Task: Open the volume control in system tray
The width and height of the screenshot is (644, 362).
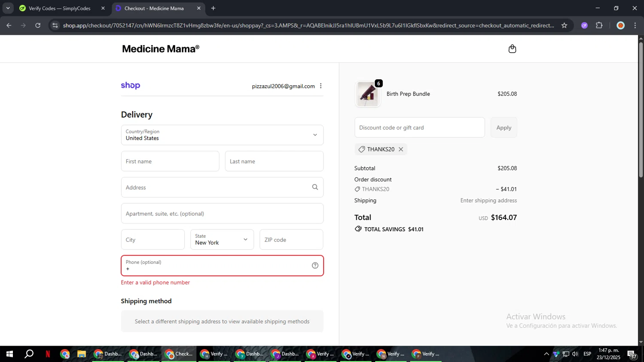Action: tap(575, 354)
